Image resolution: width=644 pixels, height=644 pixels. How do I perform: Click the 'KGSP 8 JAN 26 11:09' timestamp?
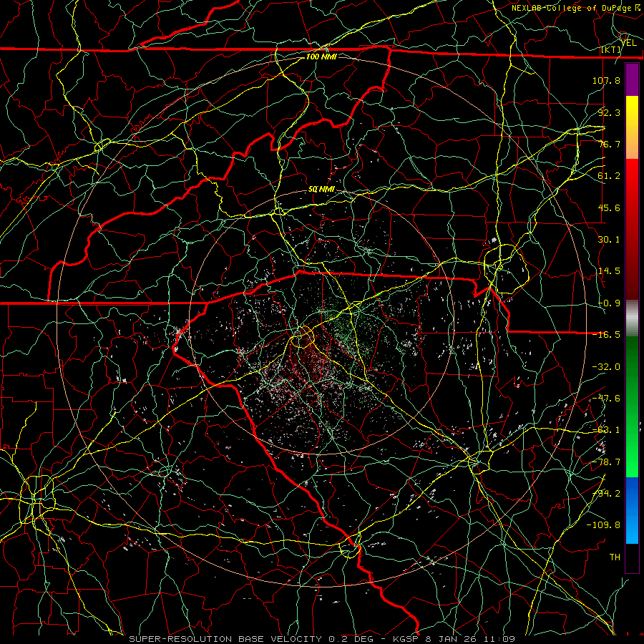coord(454,639)
